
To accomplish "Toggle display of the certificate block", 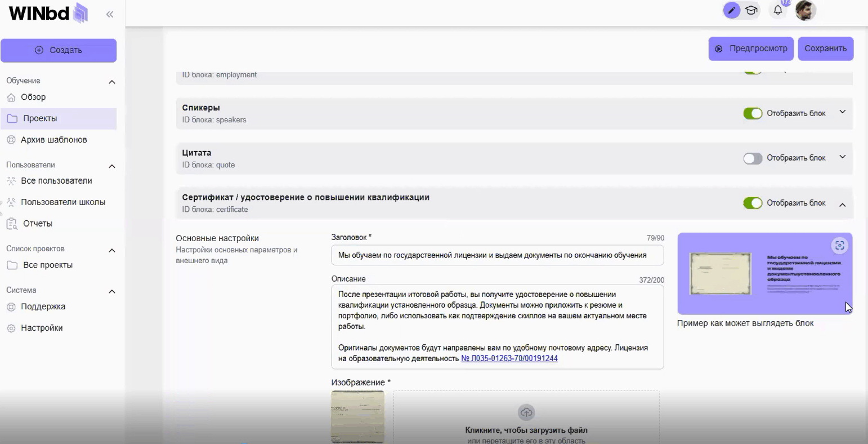I will 753,203.
